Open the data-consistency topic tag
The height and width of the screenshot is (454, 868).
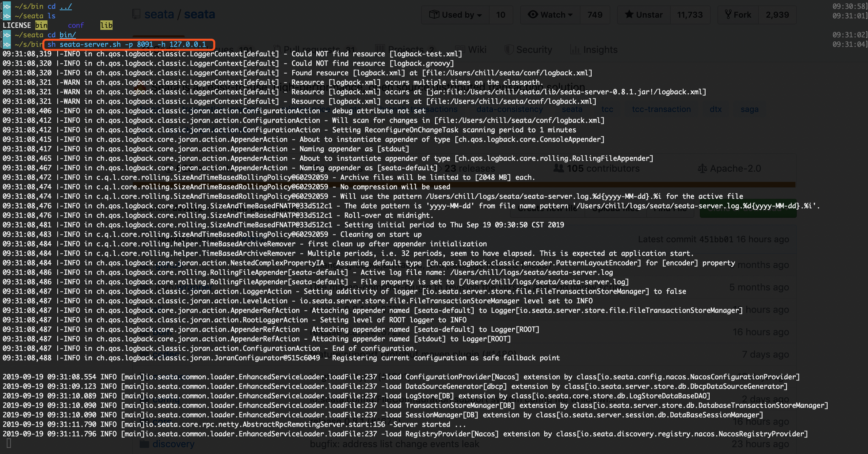pos(510,109)
